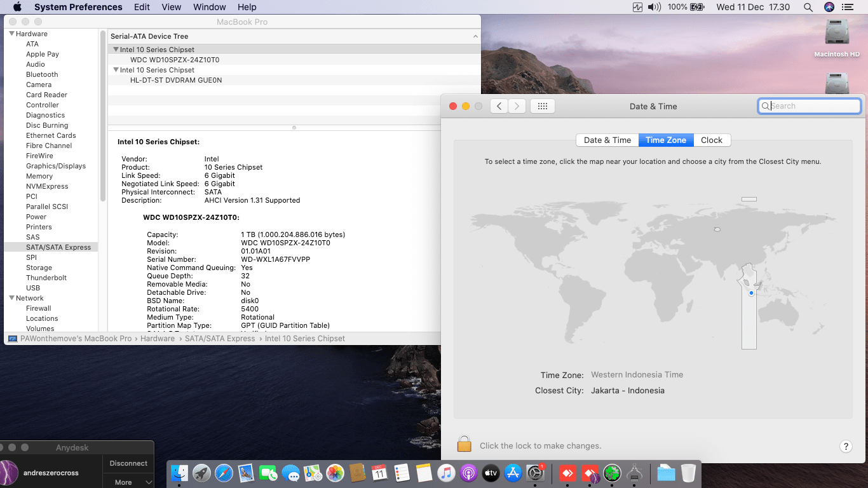Click the back arrow in Date & Time preferences
The image size is (868, 488).
(x=499, y=106)
